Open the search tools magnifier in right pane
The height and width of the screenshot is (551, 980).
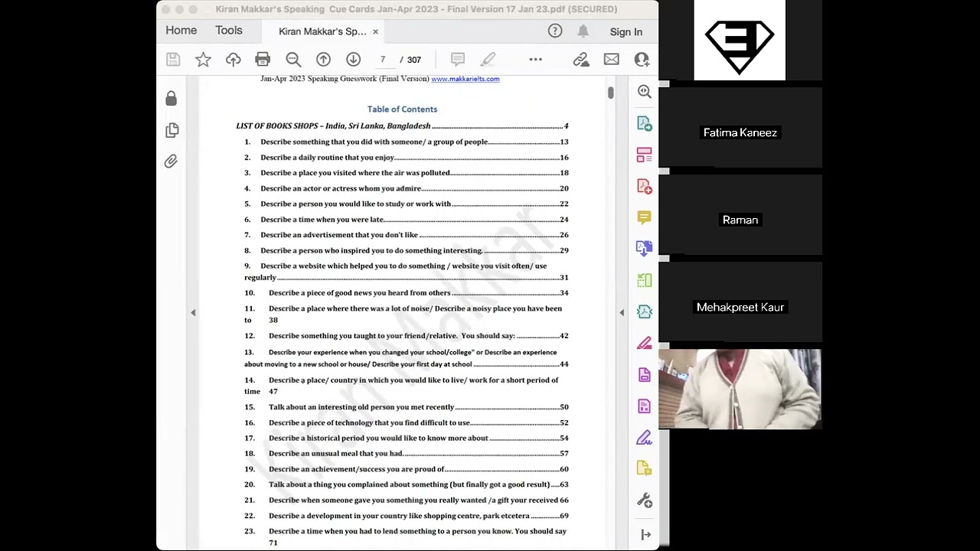pyautogui.click(x=645, y=92)
